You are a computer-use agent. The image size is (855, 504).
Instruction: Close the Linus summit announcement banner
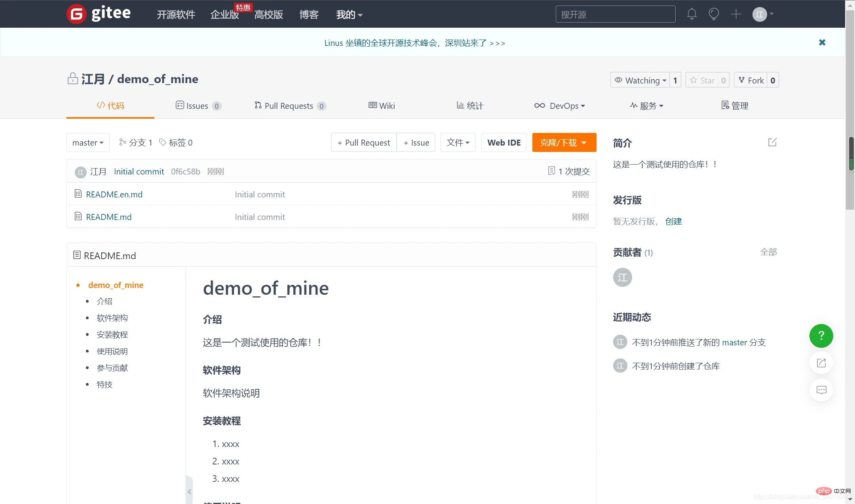pos(822,42)
